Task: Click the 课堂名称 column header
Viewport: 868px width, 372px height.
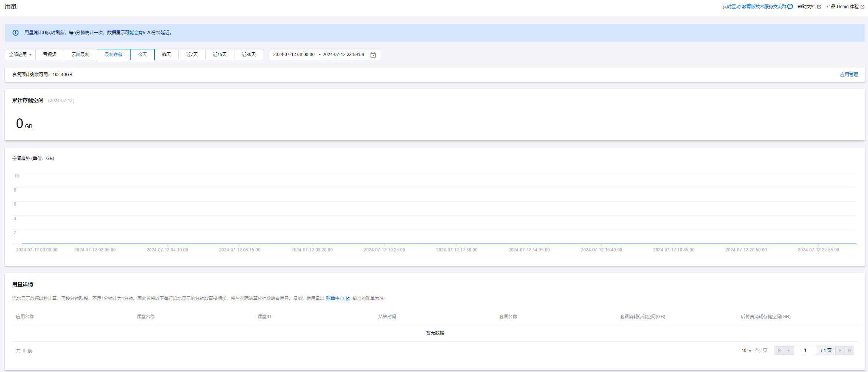Action: [146, 317]
